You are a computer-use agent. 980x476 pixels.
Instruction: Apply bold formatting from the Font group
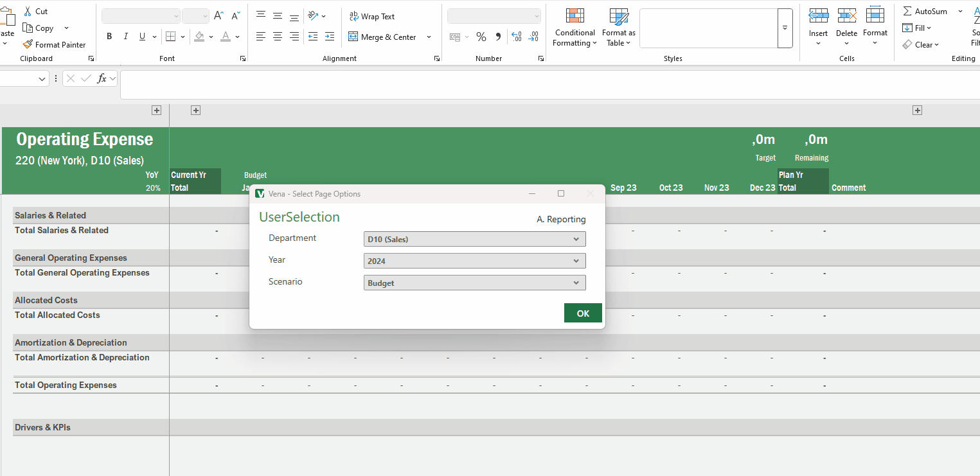tap(109, 36)
